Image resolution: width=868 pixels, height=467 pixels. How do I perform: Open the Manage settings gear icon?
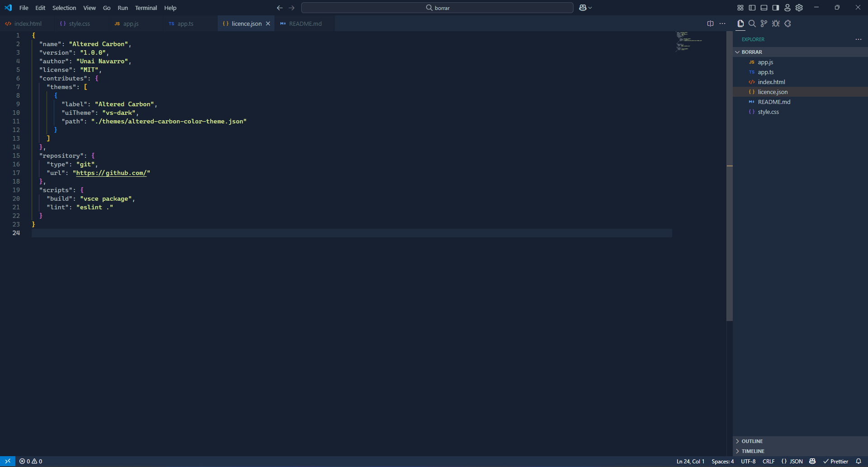click(799, 8)
